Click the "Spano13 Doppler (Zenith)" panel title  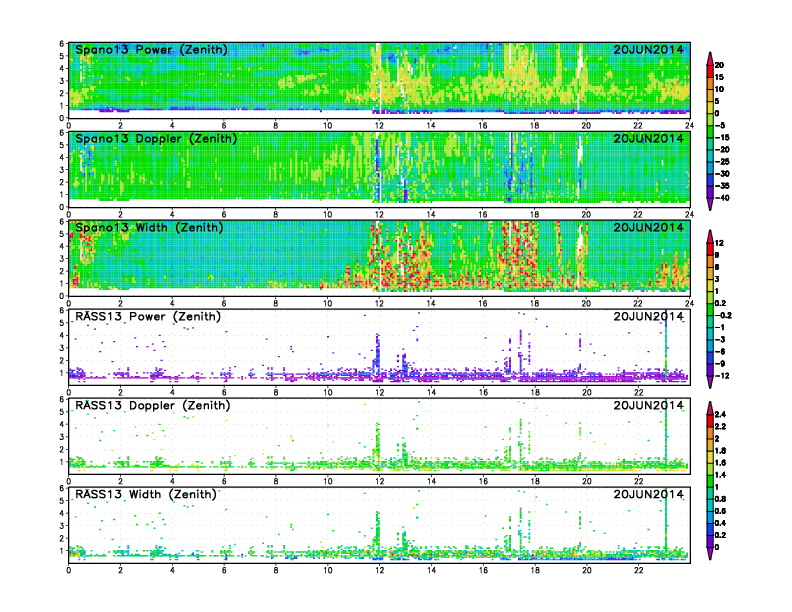coord(156,139)
